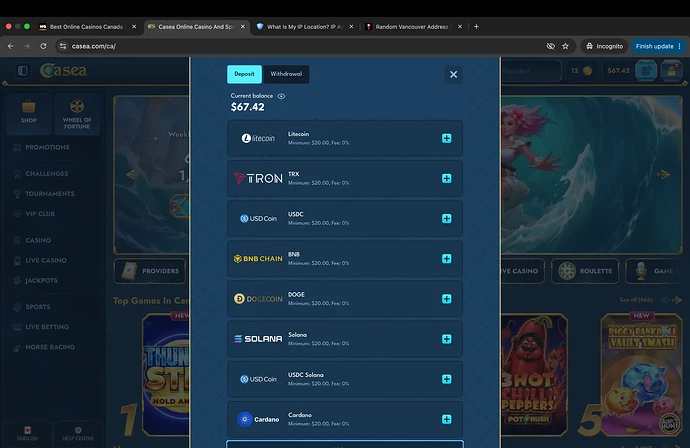The width and height of the screenshot is (690, 448).
Task: Expand the Solana deposit plus icon
Action: tap(446, 339)
